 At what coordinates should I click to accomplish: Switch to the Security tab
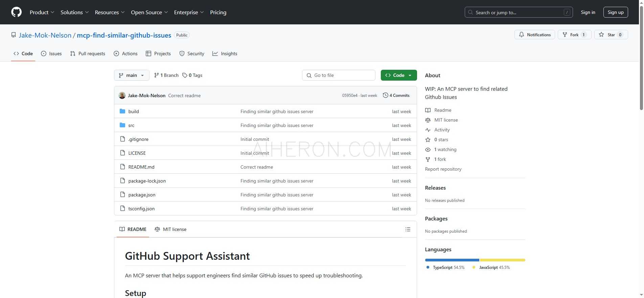pos(192,54)
